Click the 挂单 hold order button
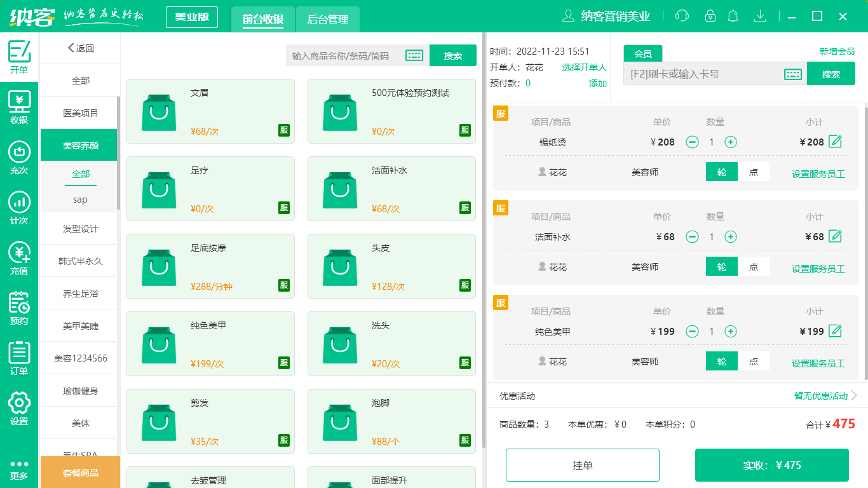Viewport: 868px width, 488px height. (582, 464)
